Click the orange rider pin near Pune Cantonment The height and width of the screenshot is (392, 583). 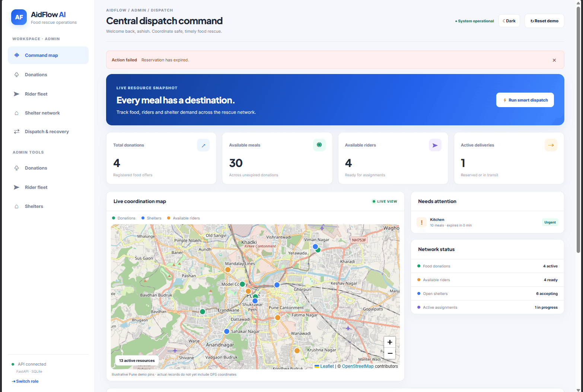click(278, 318)
